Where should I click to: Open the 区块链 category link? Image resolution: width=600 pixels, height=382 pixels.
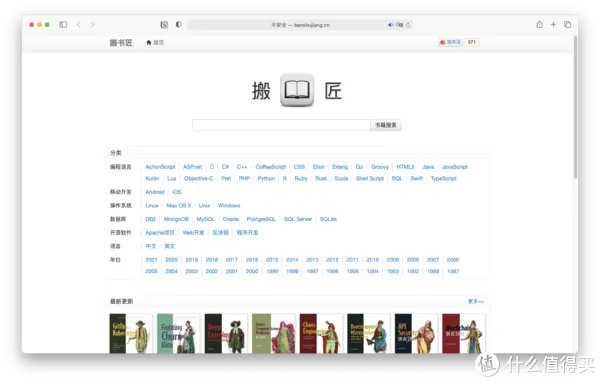pyautogui.click(x=220, y=232)
